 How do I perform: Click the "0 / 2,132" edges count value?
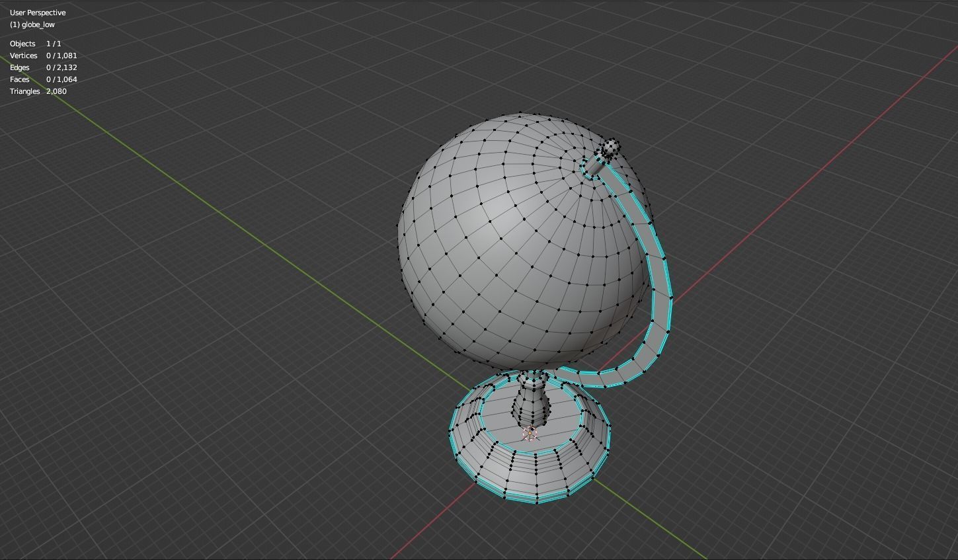(61, 67)
